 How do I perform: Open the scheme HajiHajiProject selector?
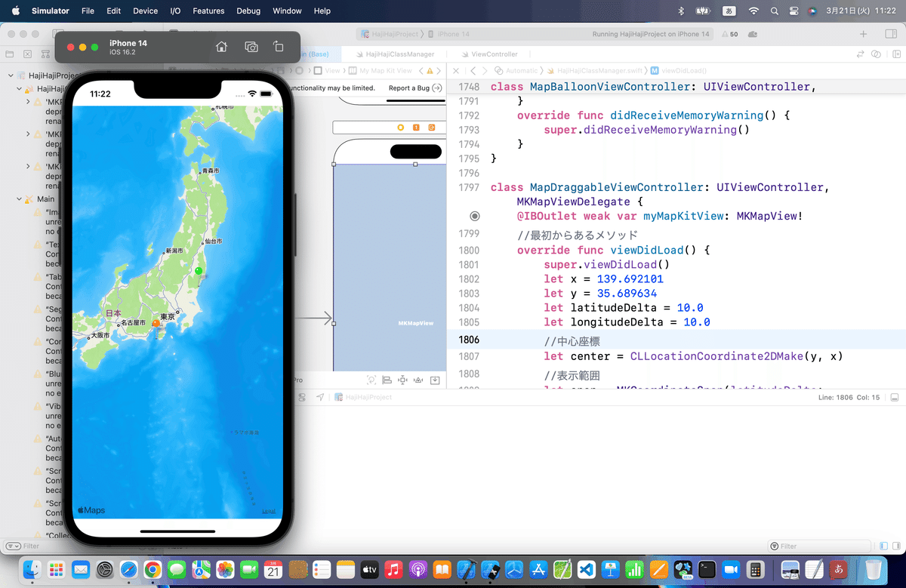(x=391, y=34)
